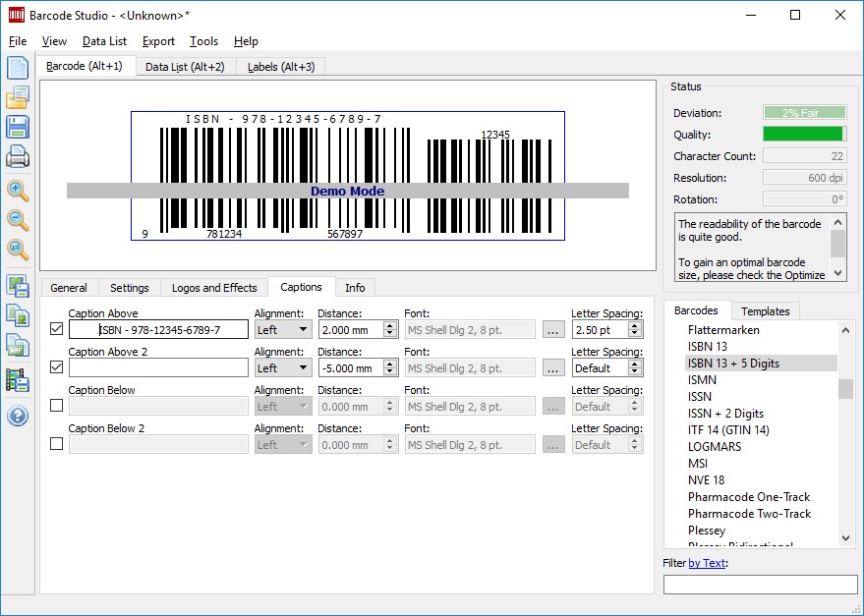Image resolution: width=864 pixels, height=616 pixels.
Task: Click the Filter text input field
Action: (760, 585)
